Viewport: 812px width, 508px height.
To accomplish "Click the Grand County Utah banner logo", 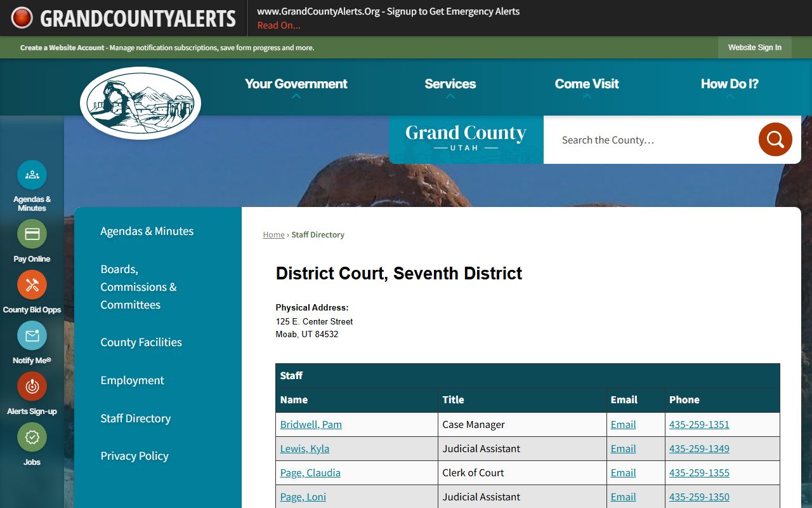I will pyautogui.click(x=466, y=140).
